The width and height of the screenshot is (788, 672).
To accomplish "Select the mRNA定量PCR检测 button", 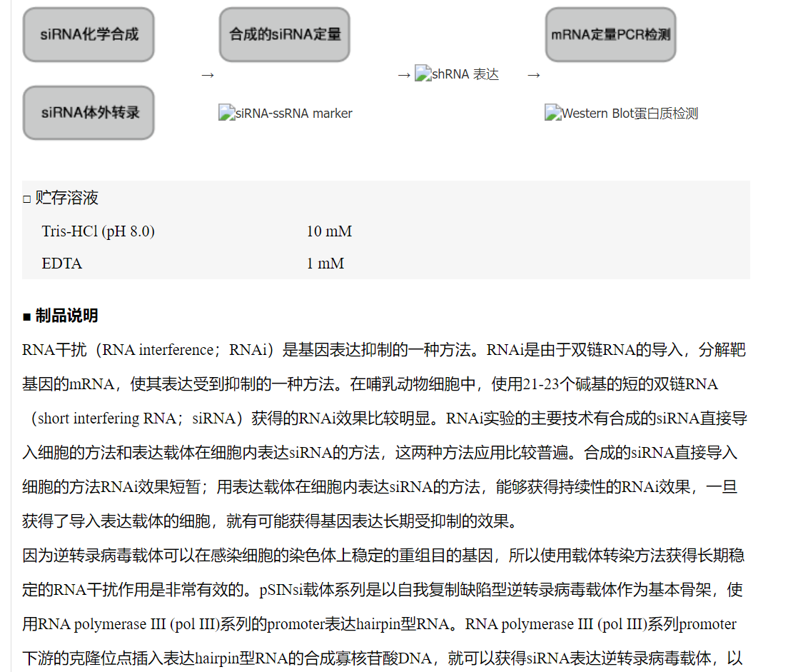I will (x=610, y=34).
